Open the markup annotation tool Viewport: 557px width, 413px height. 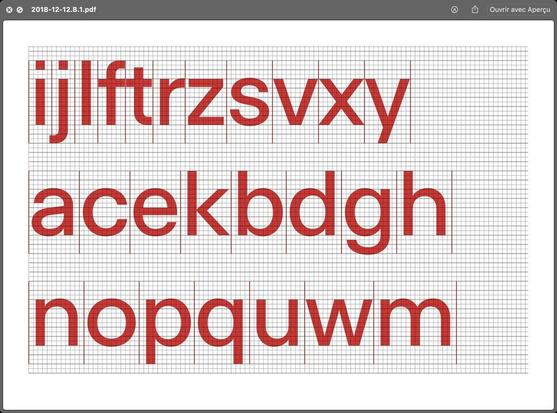tap(454, 10)
